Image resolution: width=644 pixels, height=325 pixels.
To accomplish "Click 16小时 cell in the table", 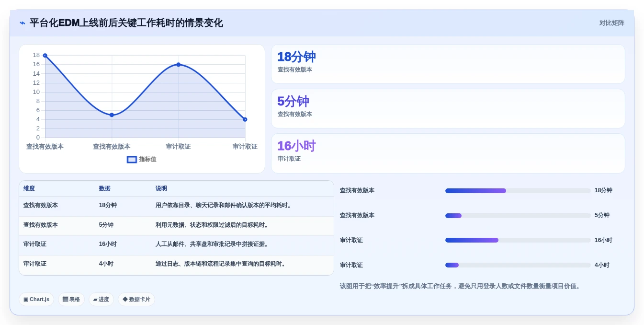I will (x=108, y=244).
